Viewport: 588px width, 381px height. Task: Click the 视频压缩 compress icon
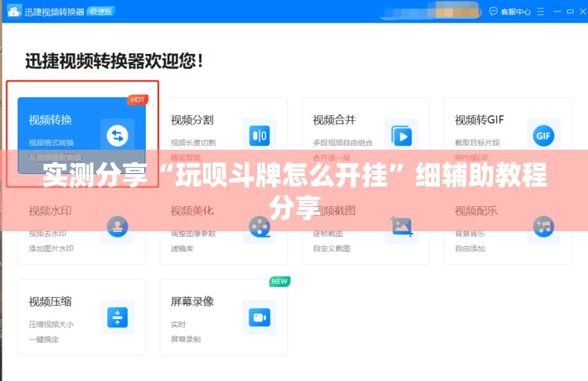click(x=118, y=317)
